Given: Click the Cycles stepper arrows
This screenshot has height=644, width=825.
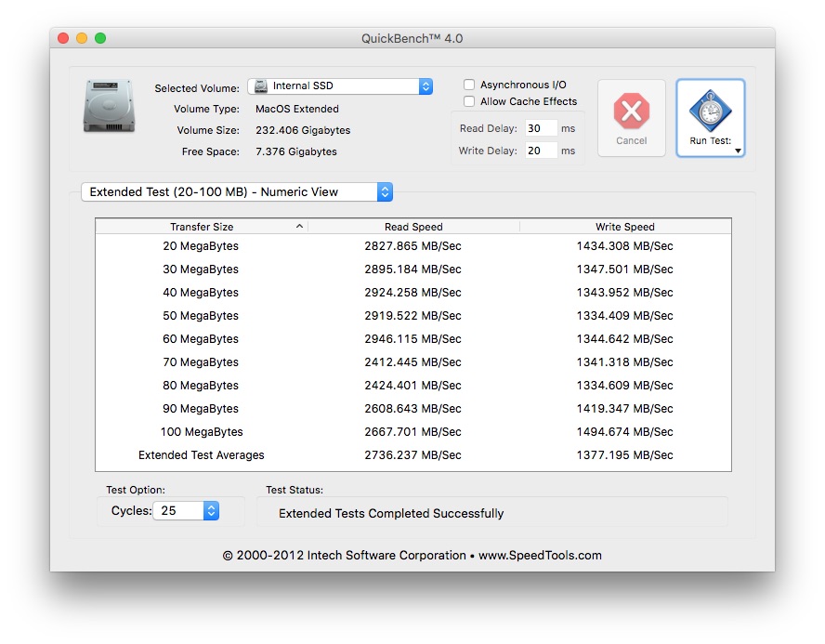Looking at the screenshot, I should (x=211, y=511).
